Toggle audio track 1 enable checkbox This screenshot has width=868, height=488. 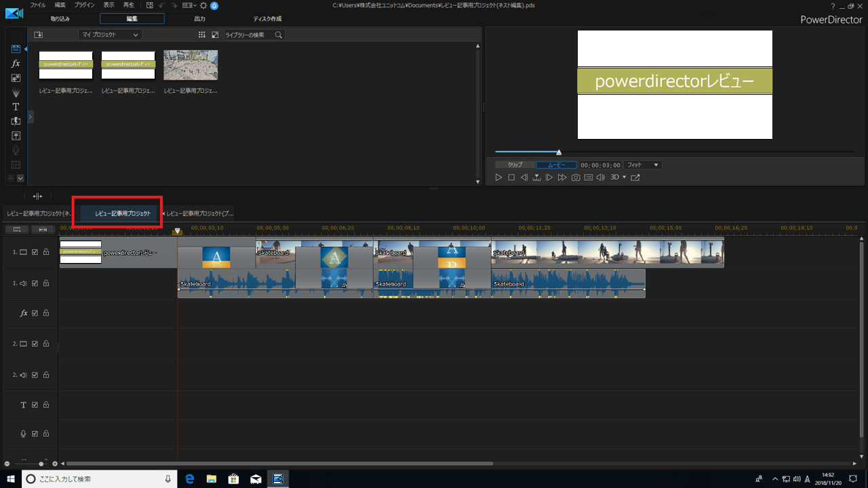35,283
